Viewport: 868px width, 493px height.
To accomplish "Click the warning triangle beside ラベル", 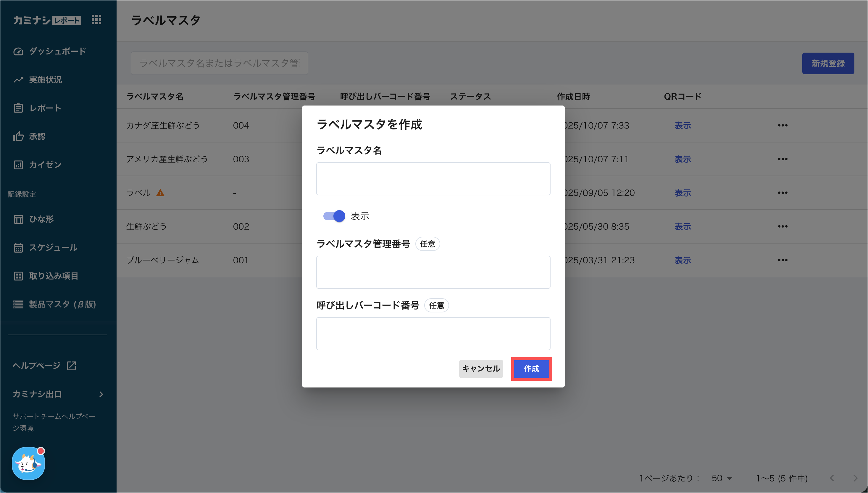I will (x=160, y=193).
